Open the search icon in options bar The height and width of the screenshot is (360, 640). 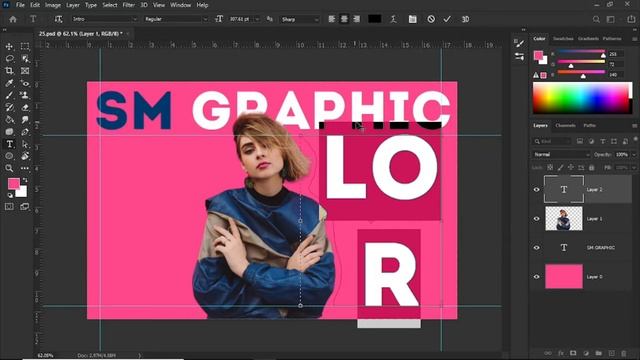596,19
